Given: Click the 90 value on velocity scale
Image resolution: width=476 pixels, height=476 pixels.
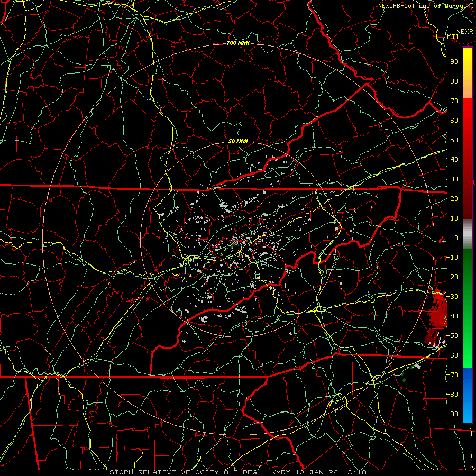Looking at the screenshot, I should click(454, 62).
